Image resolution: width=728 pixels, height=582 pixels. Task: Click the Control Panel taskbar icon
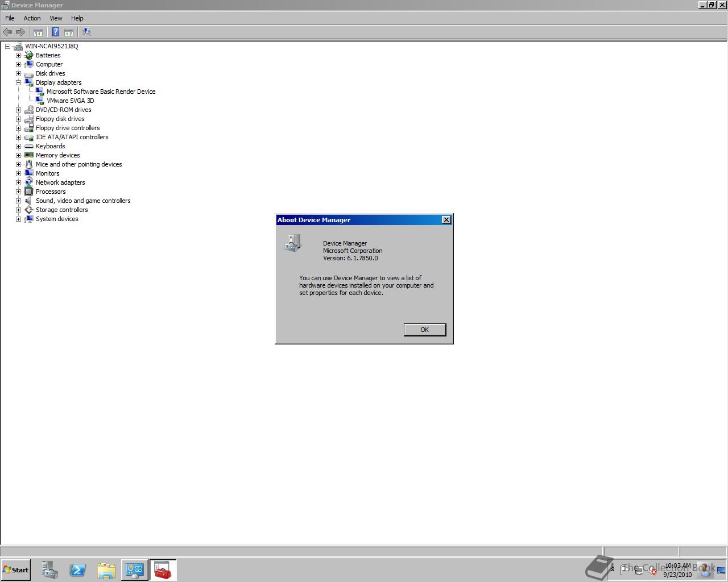[135, 570]
